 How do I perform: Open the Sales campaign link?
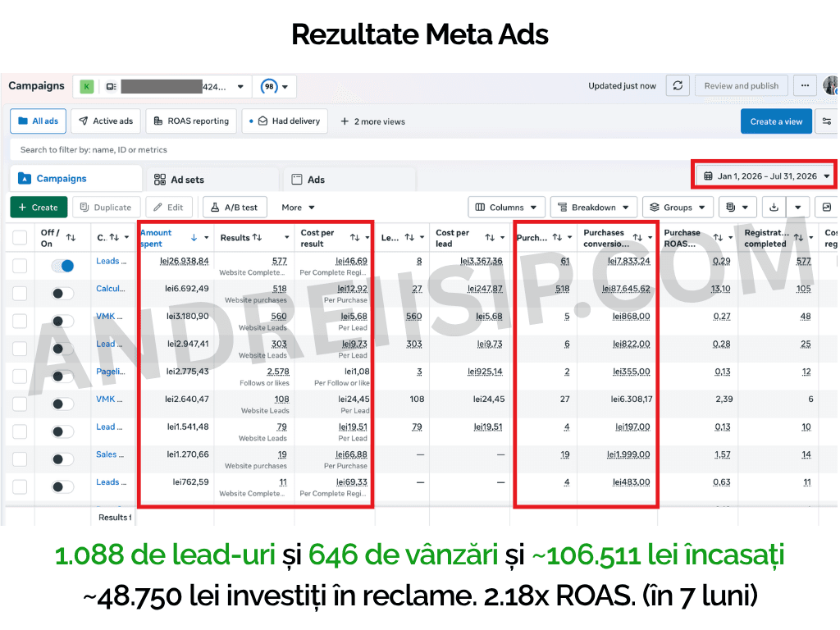click(x=110, y=454)
